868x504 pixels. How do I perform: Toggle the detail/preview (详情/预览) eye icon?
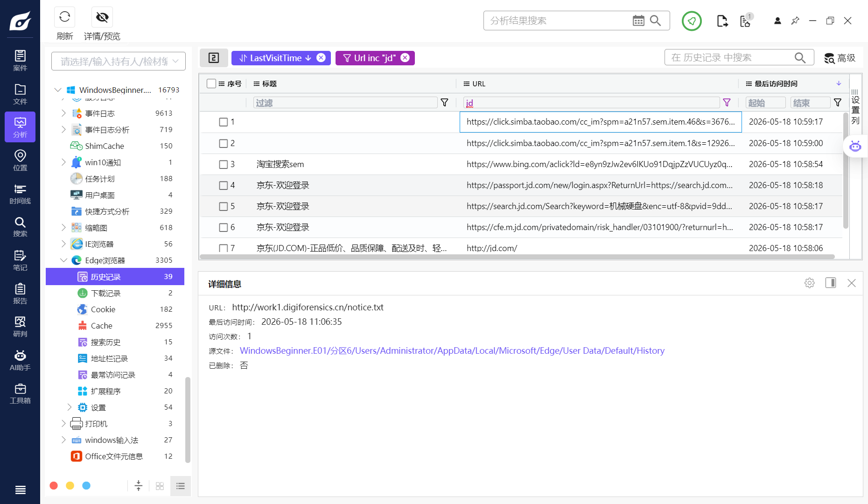102,17
